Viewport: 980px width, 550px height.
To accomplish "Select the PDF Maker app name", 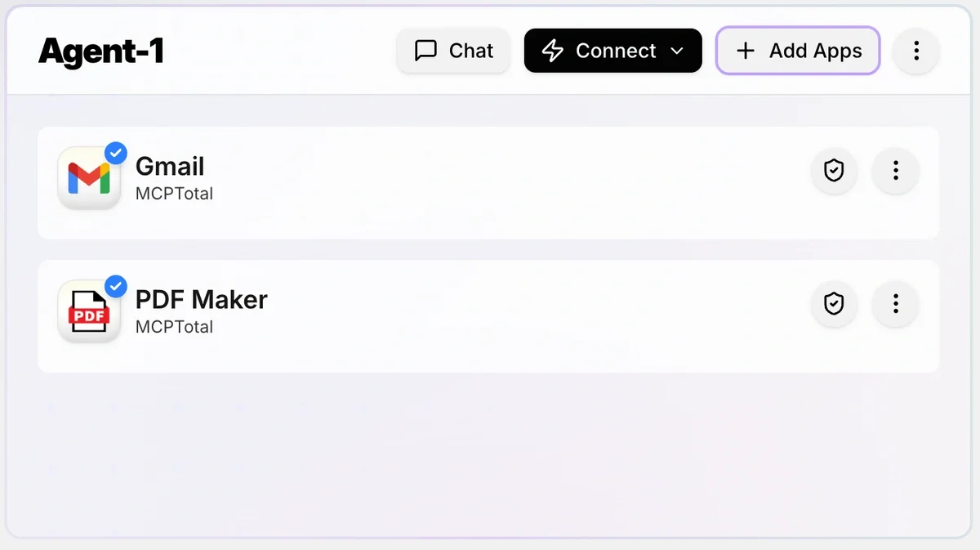I will (x=201, y=300).
